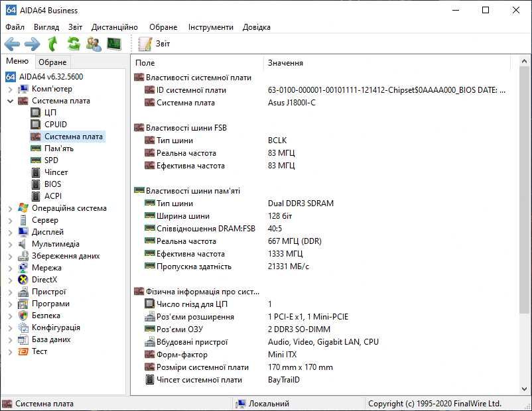532x411 pixels.
Task: Expand the Дисплей tree node
Action: [x=10, y=232]
